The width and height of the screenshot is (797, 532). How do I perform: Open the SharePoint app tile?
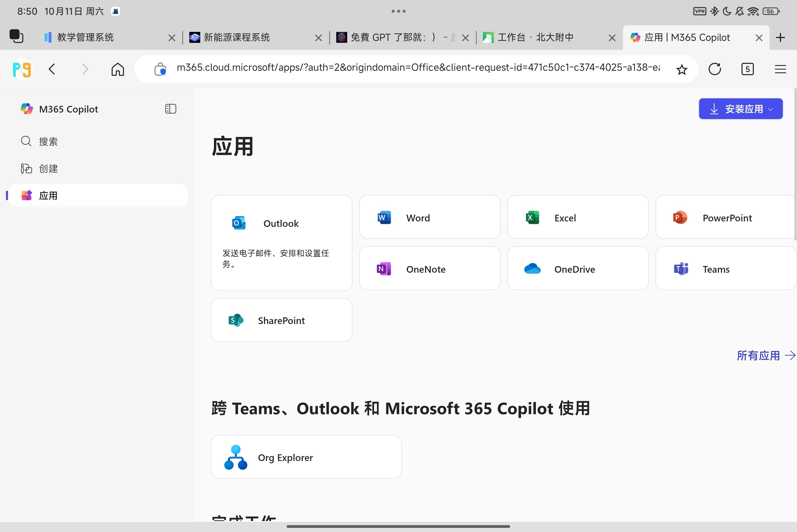(x=281, y=320)
